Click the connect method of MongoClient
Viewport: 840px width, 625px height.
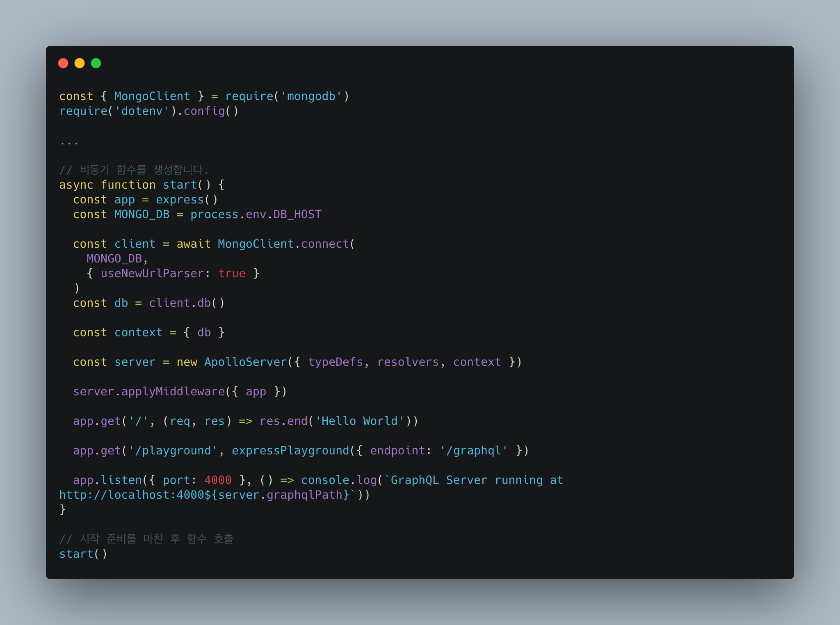325,244
